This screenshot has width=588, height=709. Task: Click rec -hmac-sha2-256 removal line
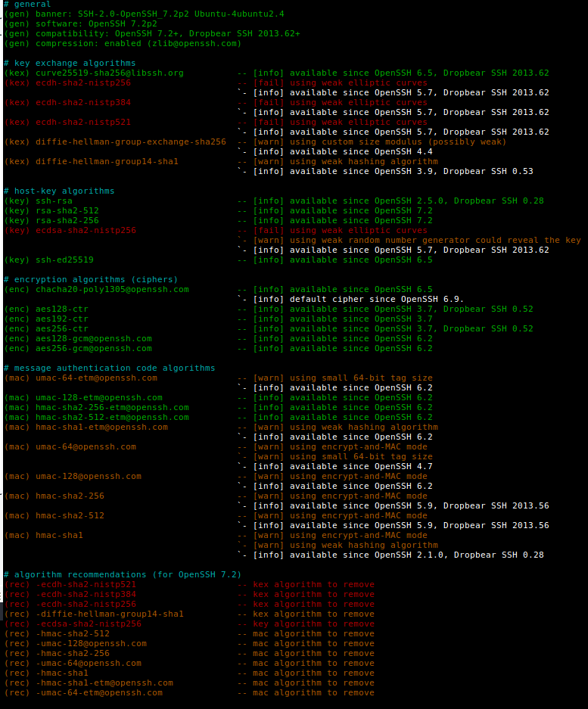pos(189,654)
